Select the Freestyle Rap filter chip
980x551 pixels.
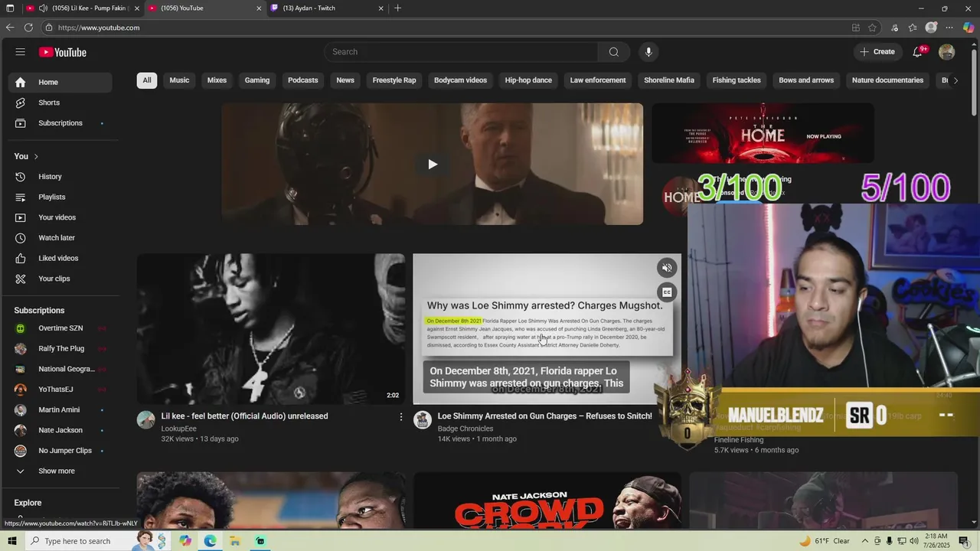click(394, 80)
